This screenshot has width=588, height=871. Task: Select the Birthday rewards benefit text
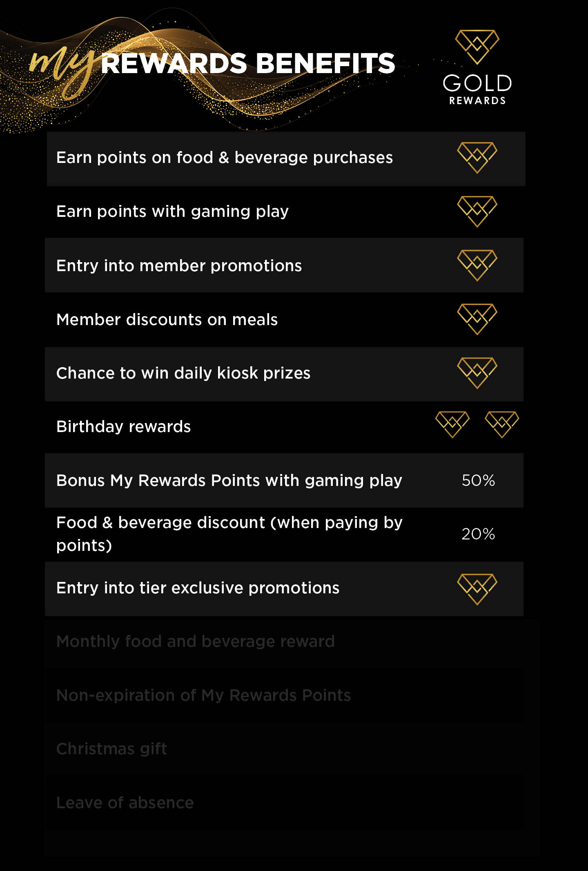tap(123, 427)
